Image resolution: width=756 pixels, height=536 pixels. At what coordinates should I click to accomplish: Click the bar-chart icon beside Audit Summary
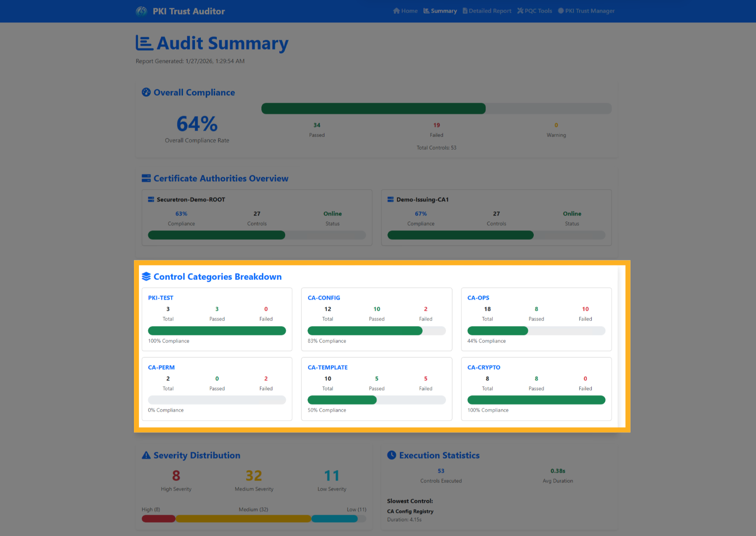pyautogui.click(x=144, y=43)
